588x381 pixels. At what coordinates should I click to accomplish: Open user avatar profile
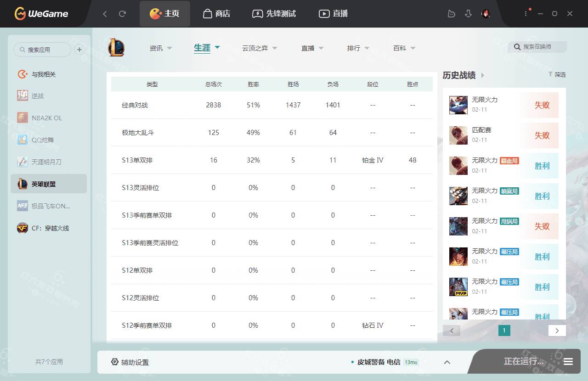point(486,14)
